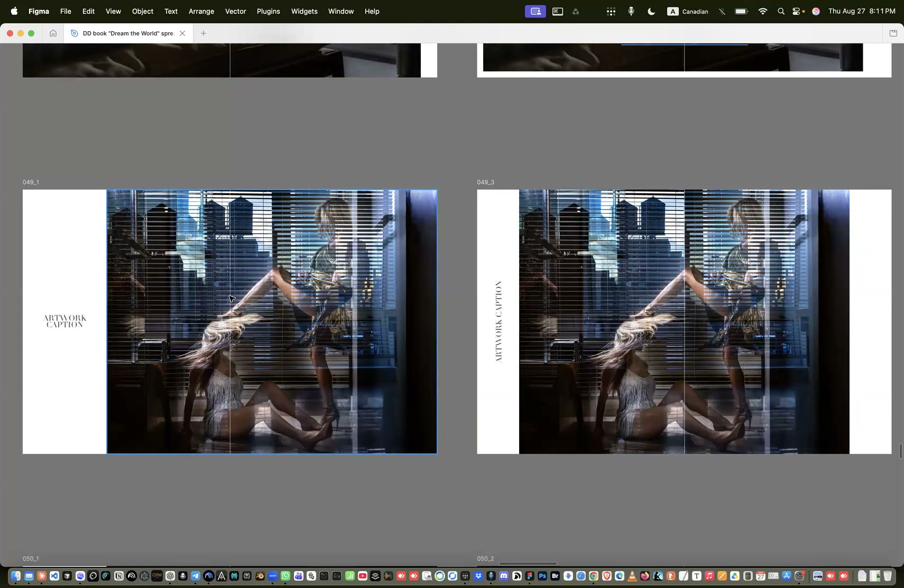The image size is (904, 588).
Task: Open the Text menu
Action: point(171,11)
